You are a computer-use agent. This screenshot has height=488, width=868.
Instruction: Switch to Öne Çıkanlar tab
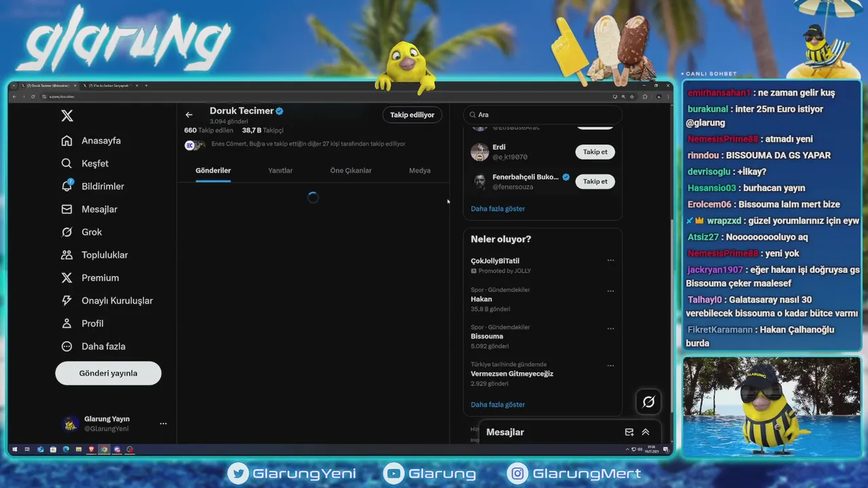coord(351,170)
